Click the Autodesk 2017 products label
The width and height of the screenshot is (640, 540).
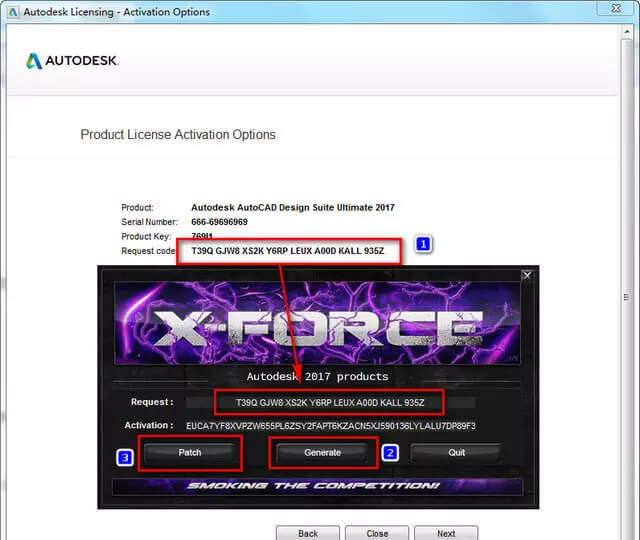pyautogui.click(x=318, y=376)
